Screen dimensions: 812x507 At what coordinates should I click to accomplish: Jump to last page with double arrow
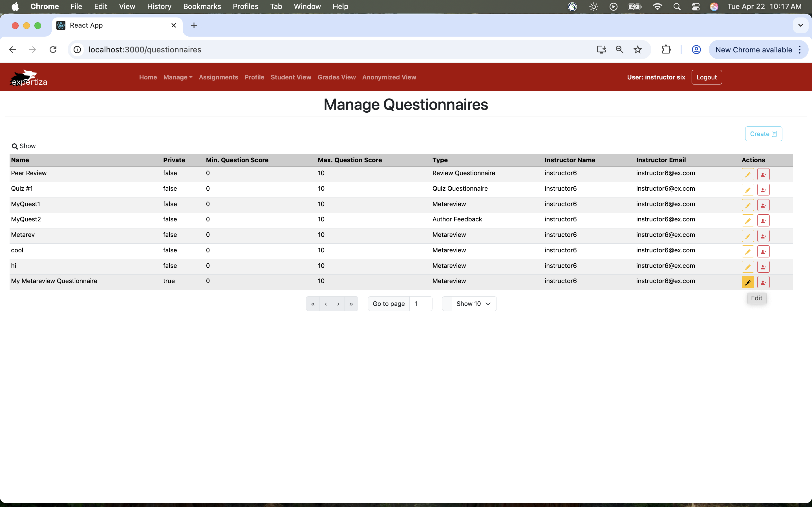point(351,304)
